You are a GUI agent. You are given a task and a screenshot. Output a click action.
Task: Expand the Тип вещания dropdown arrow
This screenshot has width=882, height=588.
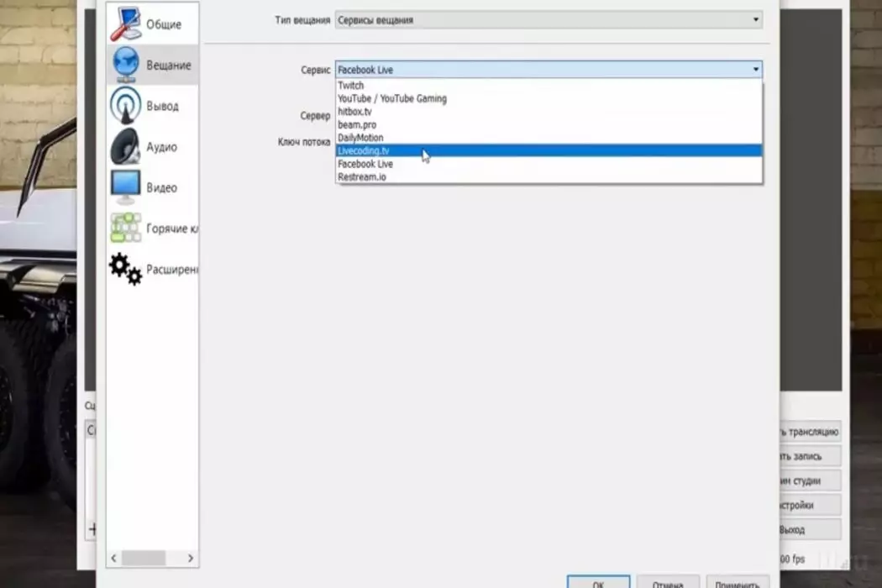(x=755, y=19)
